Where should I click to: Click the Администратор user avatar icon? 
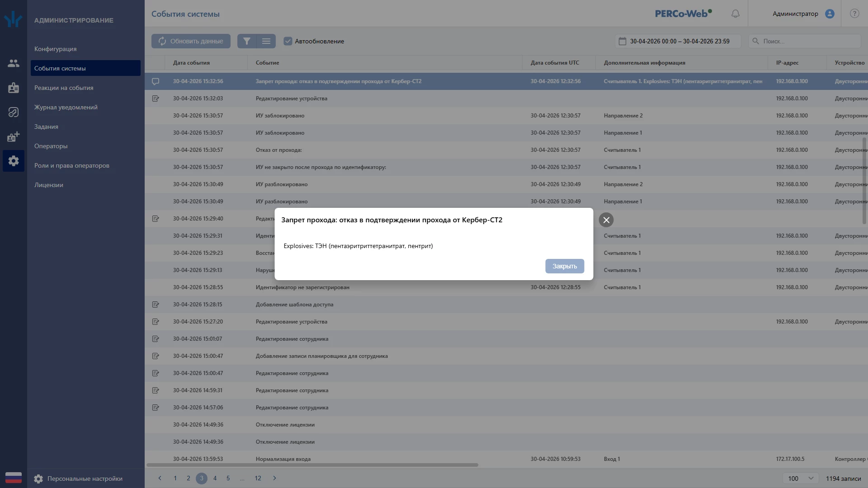click(830, 14)
